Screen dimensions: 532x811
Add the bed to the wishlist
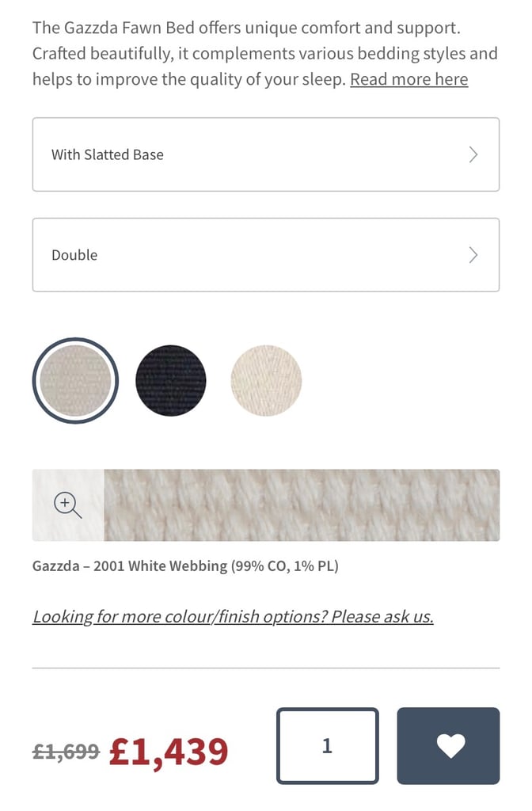pyautogui.click(x=448, y=746)
